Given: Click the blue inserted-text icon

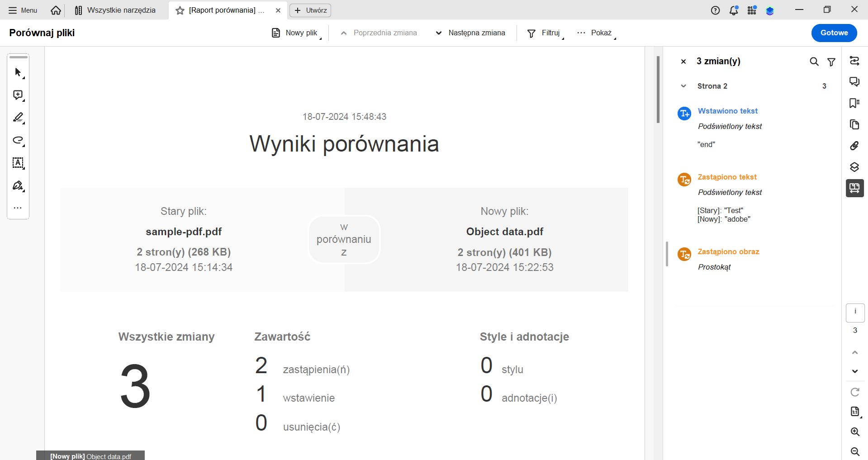Looking at the screenshot, I should 684,114.
